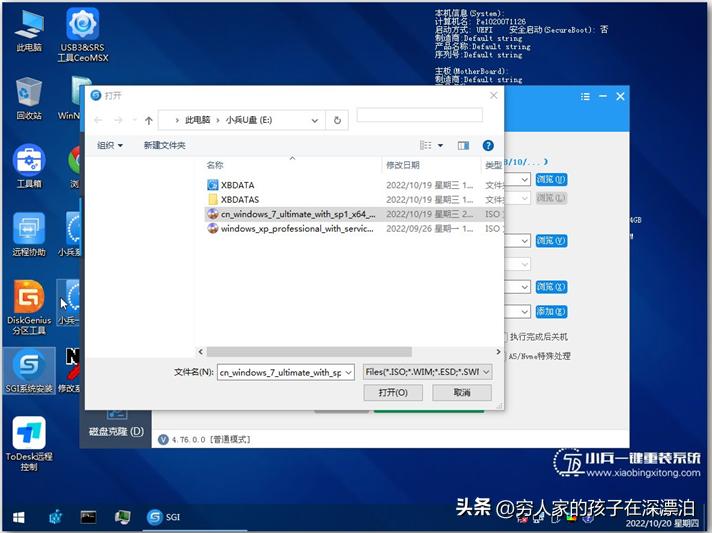Open the file name combo box dropdown
The width and height of the screenshot is (712, 533).
tap(348, 373)
